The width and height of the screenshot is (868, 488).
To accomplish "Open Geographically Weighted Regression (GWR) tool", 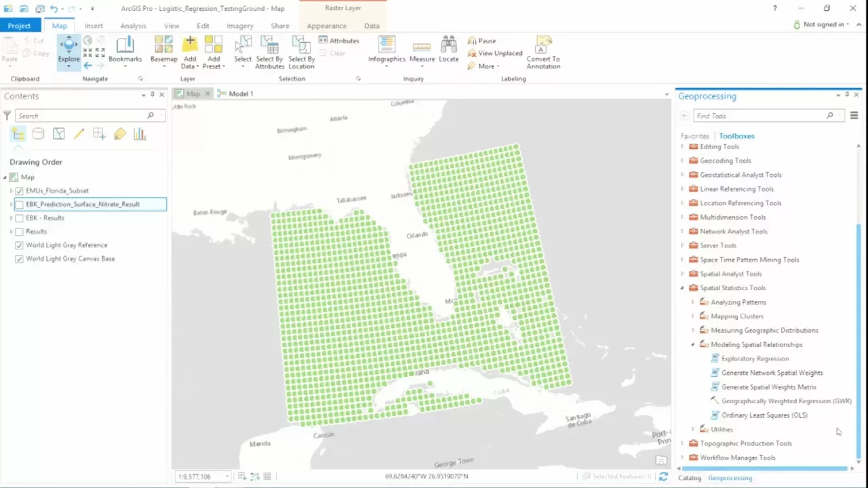I will (786, 401).
